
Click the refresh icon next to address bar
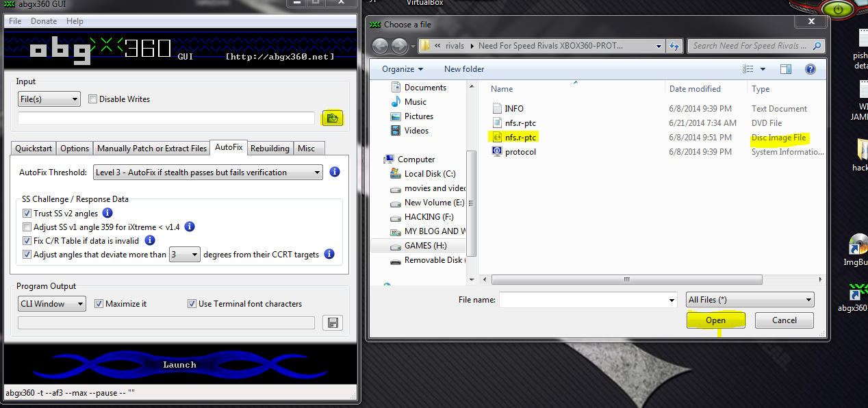point(674,46)
